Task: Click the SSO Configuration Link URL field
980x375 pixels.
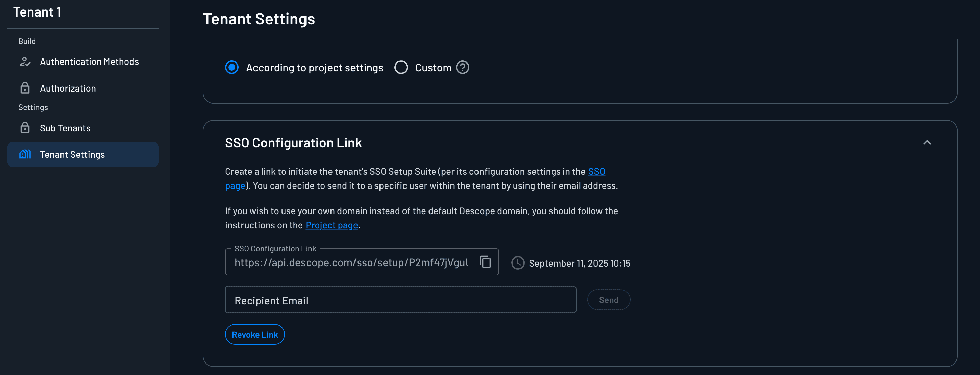Action: pyautogui.click(x=351, y=262)
